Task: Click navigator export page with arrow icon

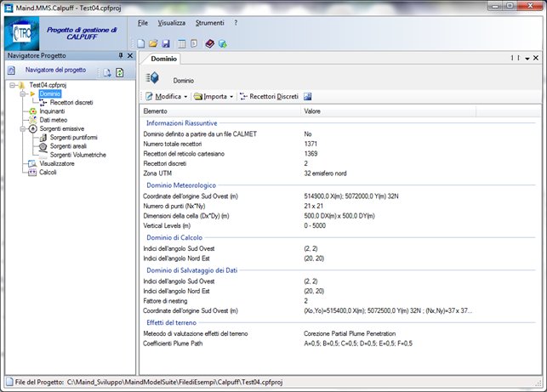Action: coord(107,72)
